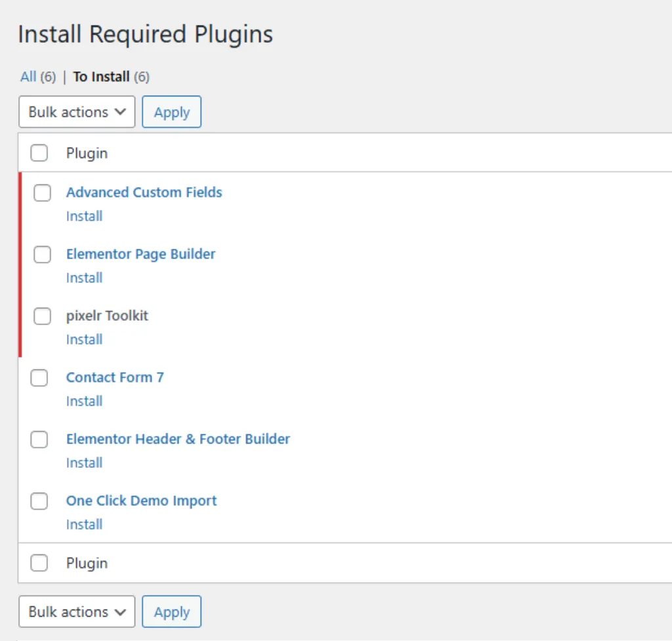Toggle select-all checkbox in table footer
672x641 pixels.
click(x=39, y=563)
